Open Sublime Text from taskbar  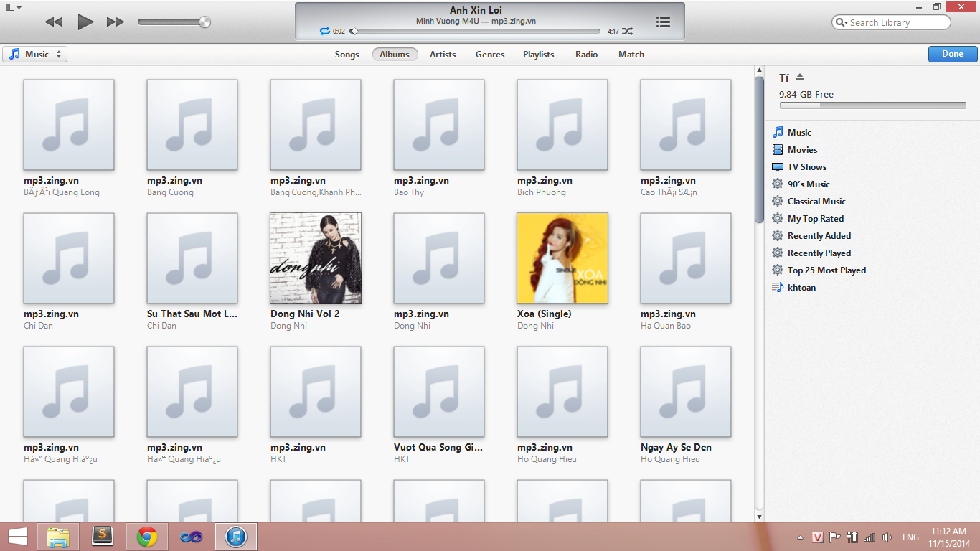coord(103,537)
